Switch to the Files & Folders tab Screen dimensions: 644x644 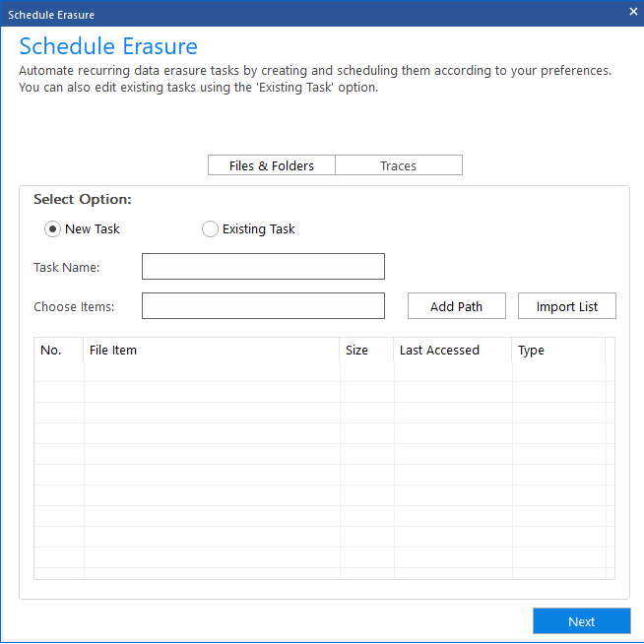[272, 165]
